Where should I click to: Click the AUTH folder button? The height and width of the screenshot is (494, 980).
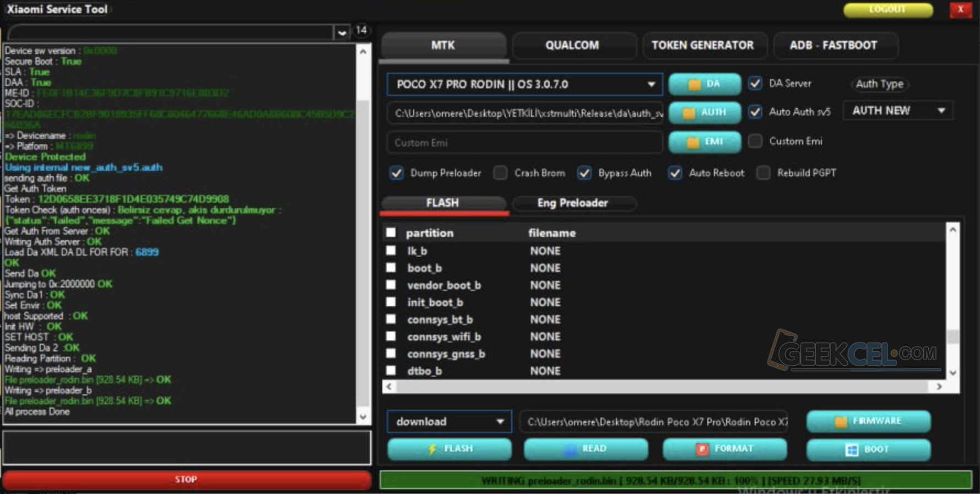(x=704, y=112)
